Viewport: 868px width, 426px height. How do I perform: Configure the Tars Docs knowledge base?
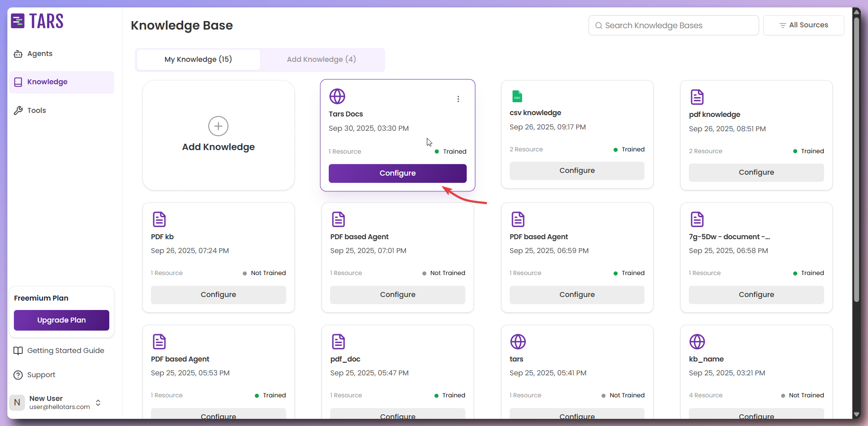tap(398, 173)
